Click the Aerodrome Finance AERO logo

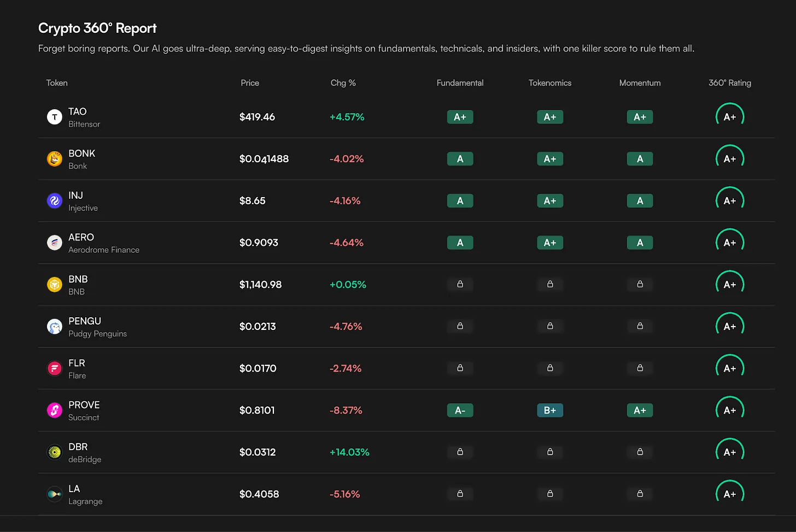(x=55, y=243)
